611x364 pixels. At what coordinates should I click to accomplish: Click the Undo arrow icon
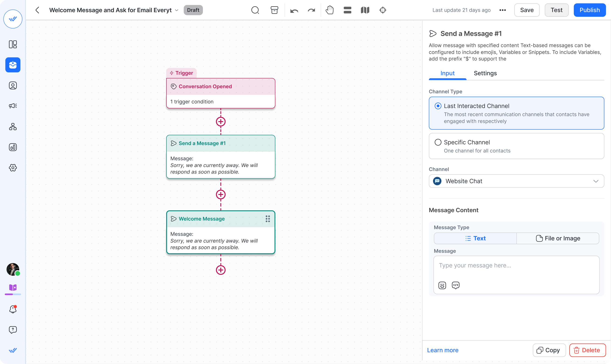point(294,10)
